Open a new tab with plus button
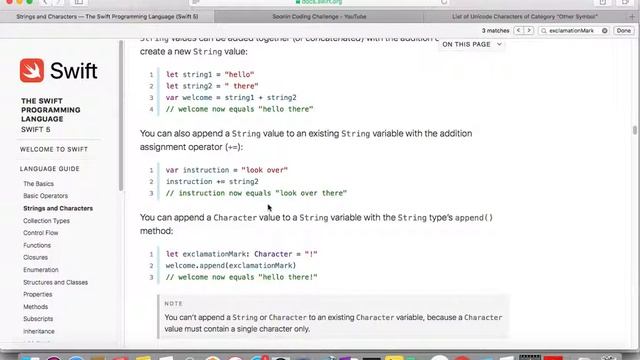Viewport: 640px width, 360px height. [x=632, y=17]
